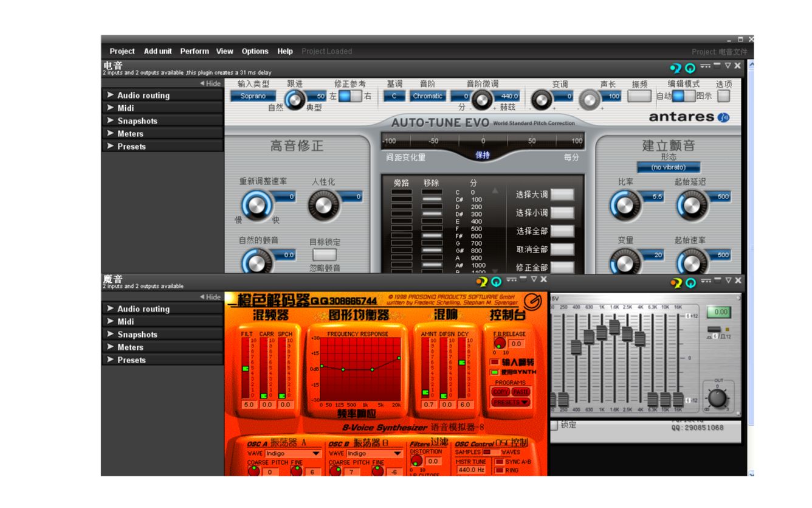Screen dimensions: 812x508
Task: Click the 跟进 tracking knob
Action: pos(295,100)
